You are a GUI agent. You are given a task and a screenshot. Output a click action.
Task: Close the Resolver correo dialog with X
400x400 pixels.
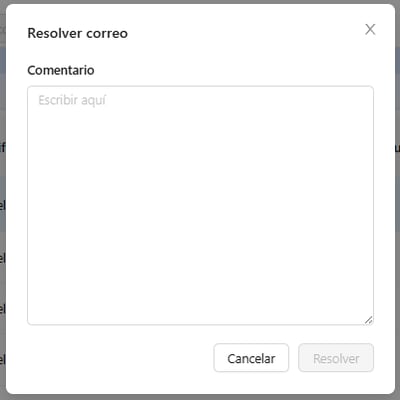pos(370,29)
